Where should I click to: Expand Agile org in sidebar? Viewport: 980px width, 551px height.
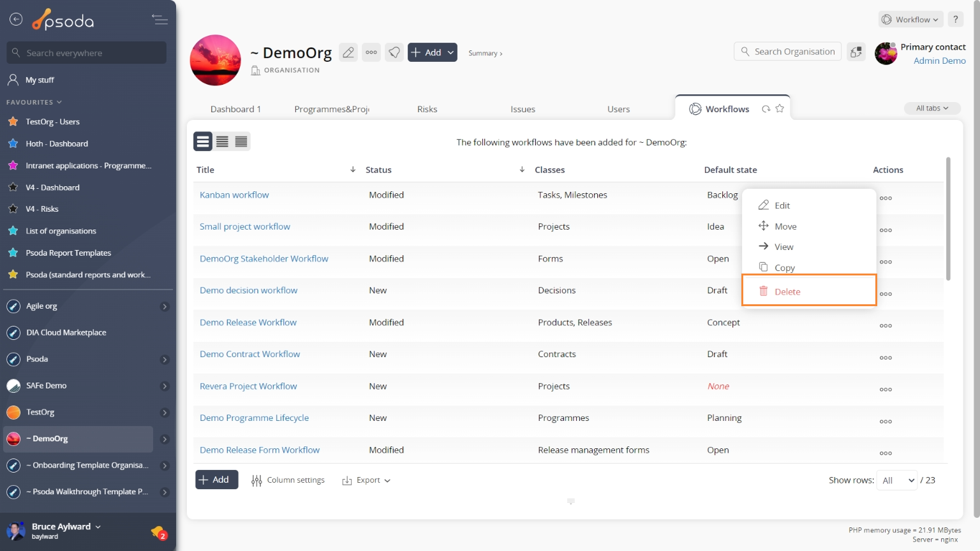pyautogui.click(x=165, y=307)
